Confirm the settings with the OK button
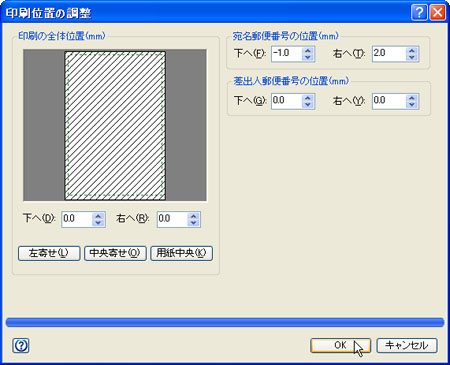 340,346
